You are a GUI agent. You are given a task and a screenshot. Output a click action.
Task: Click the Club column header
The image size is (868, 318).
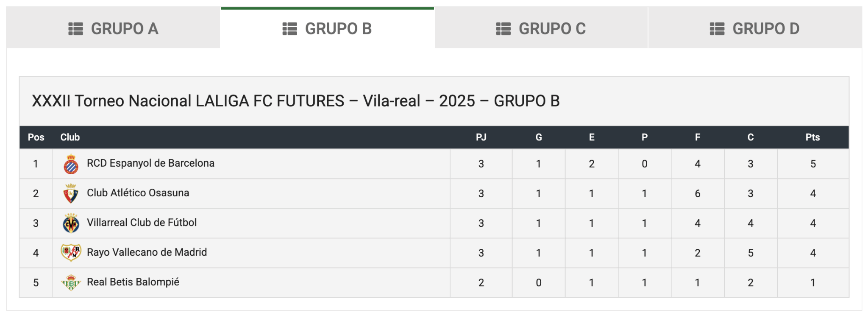tap(70, 137)
